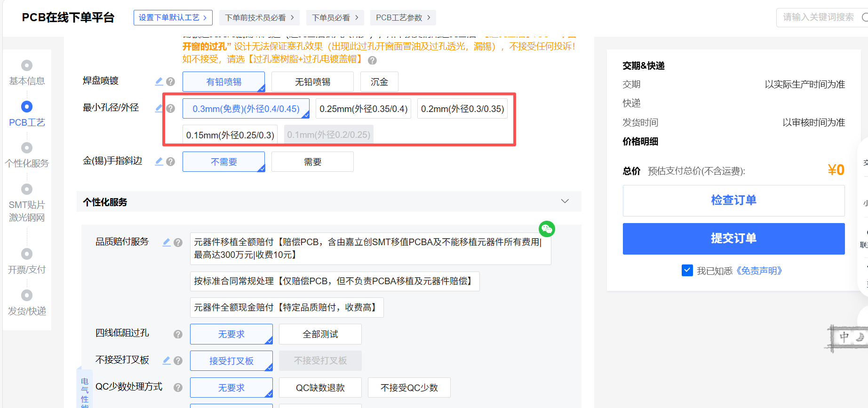Click help icon beside 四线低阻过孔

pyautogui.click(x=178, y=334)
